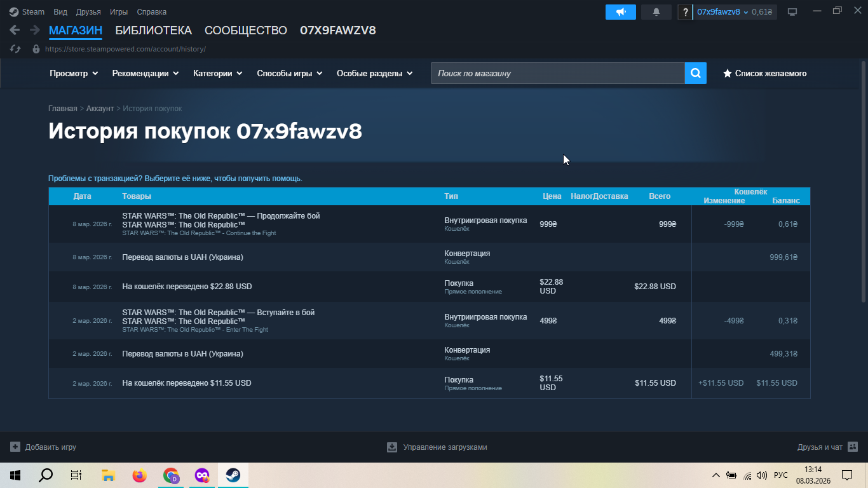868x488 pixels.
Task: Click the question mark help icon
Action: pos(685,12)
